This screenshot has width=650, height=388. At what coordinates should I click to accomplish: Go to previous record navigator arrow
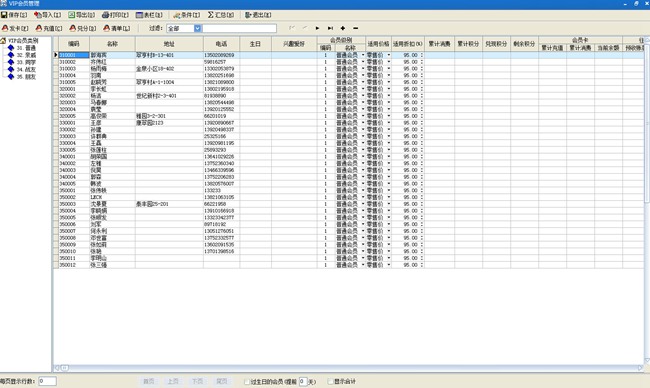(305, 28)
